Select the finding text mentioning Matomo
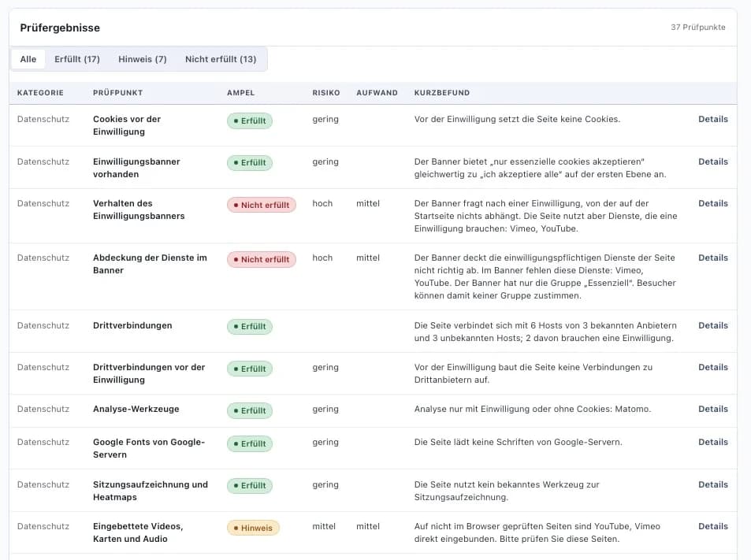This screenshot has width=751, height=560. point(533,410)
